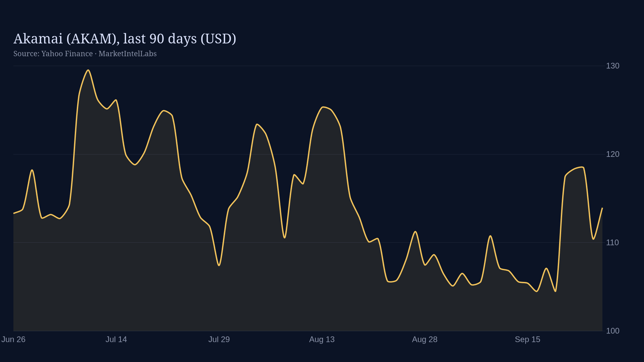Click the x-axis date Jul 14
644x362 pixels.
click(116, 340)
